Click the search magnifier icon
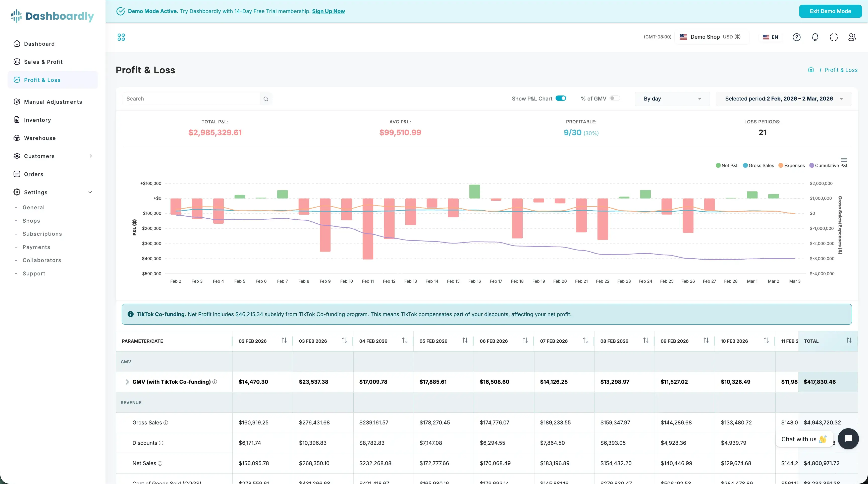The width and height of the screenshot is (868, 484). [x=266, y=99]
